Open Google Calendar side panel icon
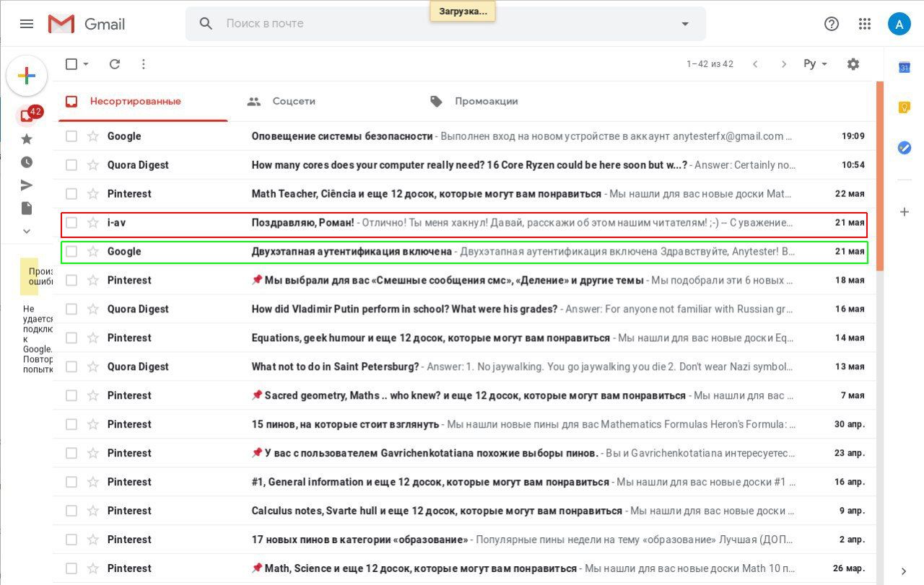The height and width of the screenshot is (585, 924). click(904, 68)
